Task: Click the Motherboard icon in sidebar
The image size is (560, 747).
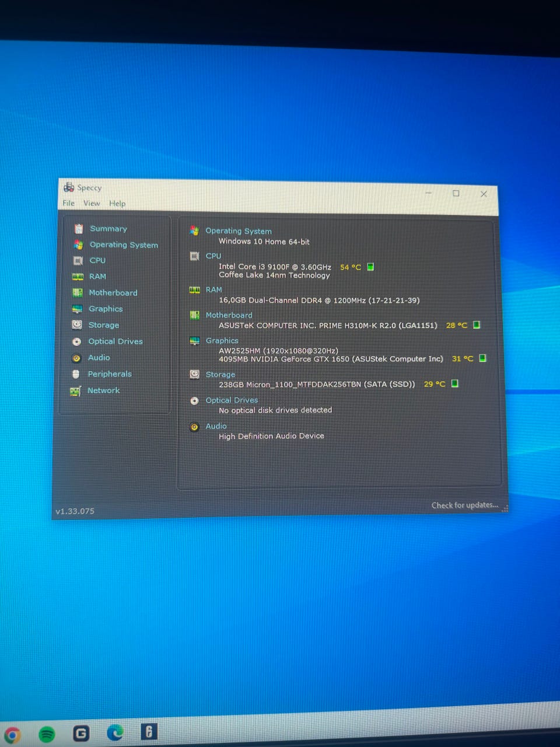Action: tap(78, 292)
